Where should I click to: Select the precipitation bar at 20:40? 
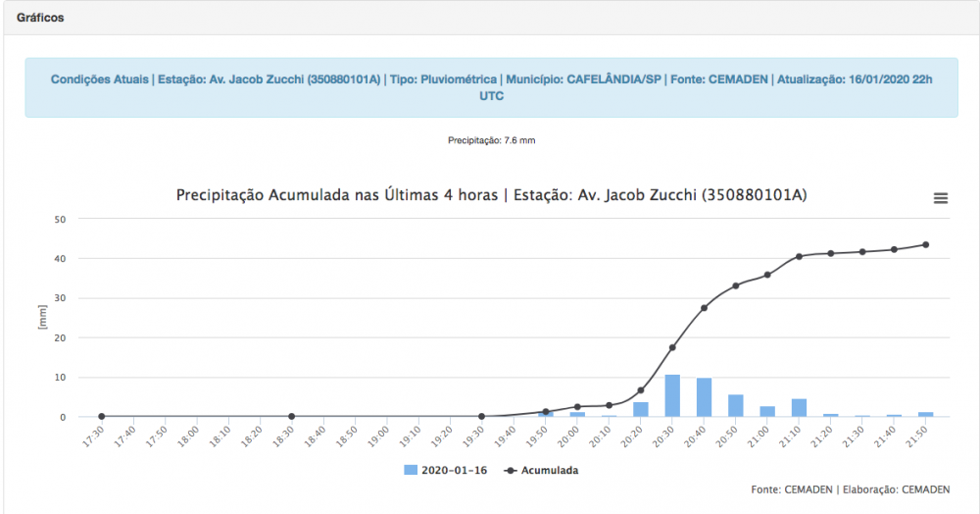(704, 397)
